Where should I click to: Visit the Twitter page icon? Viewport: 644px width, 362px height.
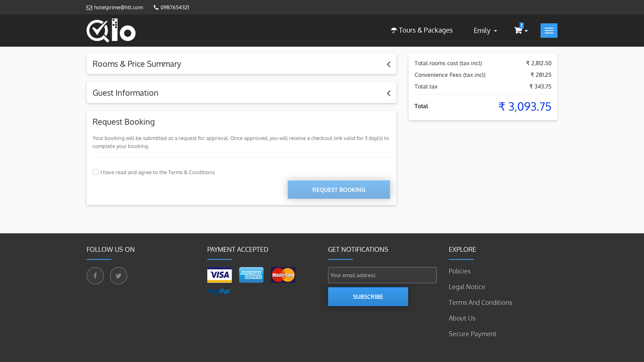pos(118,276)
